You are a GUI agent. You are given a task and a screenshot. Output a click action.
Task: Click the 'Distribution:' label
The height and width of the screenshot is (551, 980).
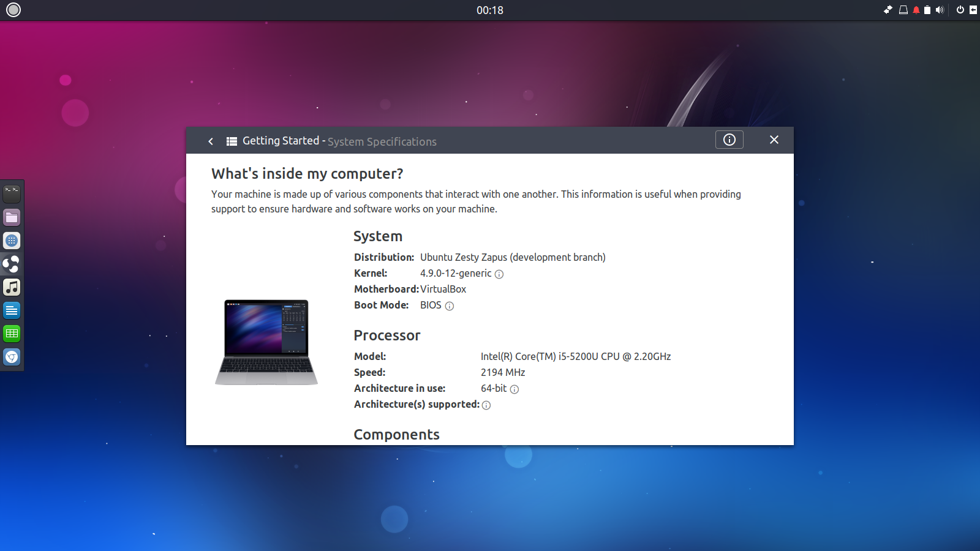click(x=384, y=257)
